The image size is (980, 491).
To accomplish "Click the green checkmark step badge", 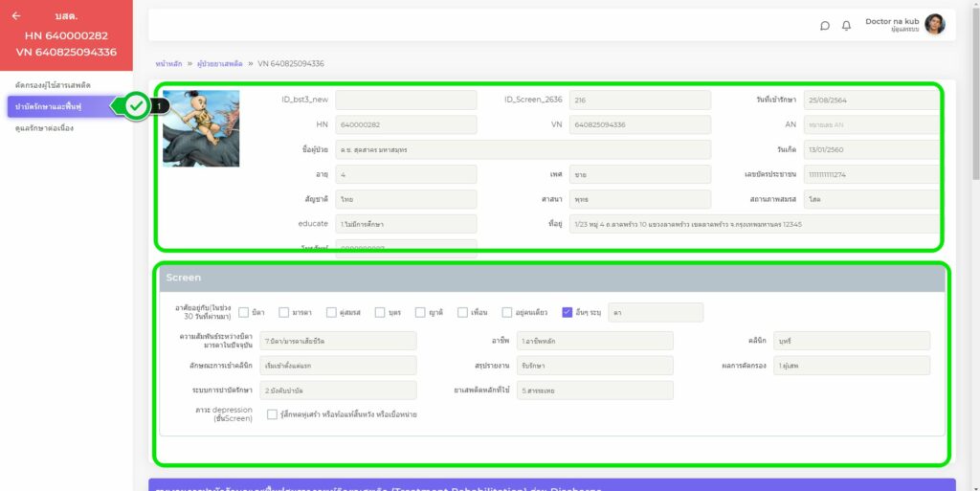I will pyautogui.click(x=138, y=106).
